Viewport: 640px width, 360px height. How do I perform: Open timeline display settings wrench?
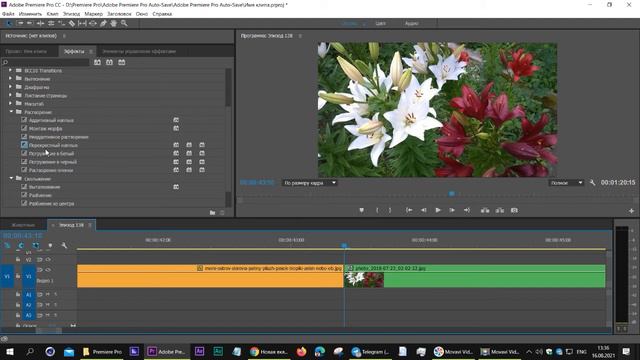[64, 245]
